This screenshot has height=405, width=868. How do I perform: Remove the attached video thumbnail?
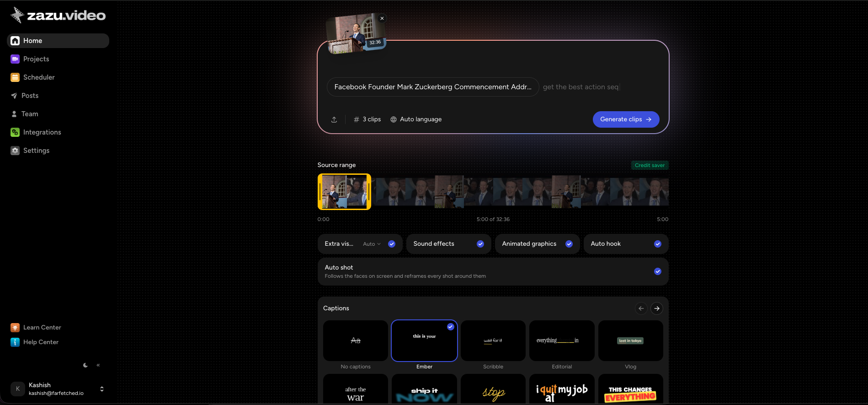[x=382, y=18]
